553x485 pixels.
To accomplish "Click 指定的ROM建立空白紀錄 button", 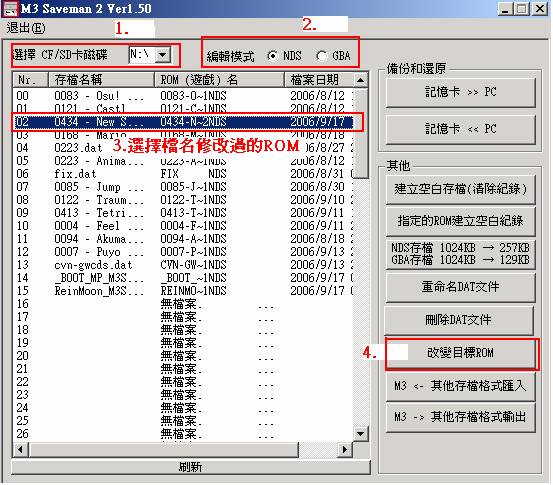I will 461,221.
